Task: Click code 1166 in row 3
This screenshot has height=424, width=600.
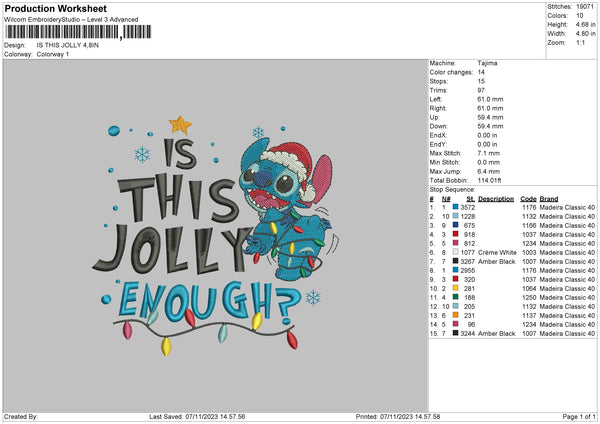Action: click(529, 225)
